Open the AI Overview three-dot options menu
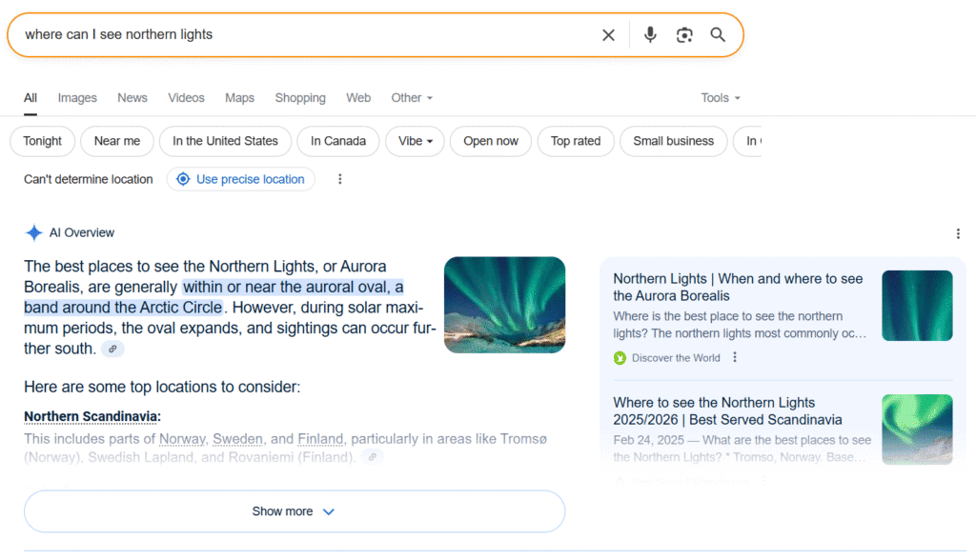 [958, 233]
